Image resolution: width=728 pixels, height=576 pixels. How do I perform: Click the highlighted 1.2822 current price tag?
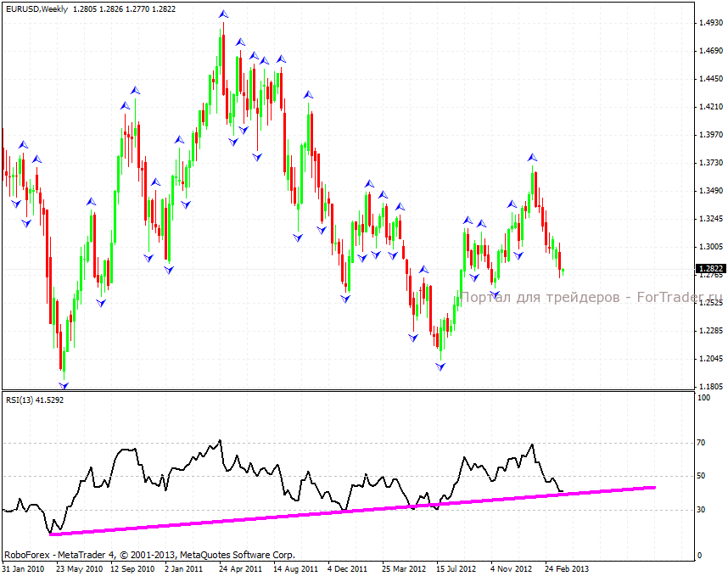pos(709,269)
